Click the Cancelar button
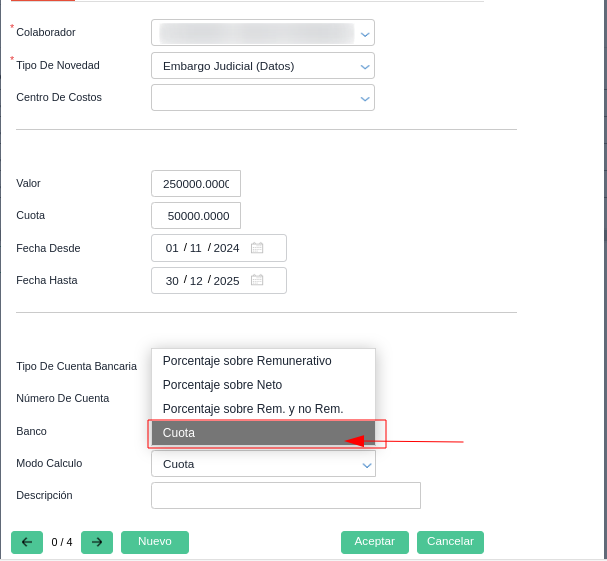 tap(450, 542)
